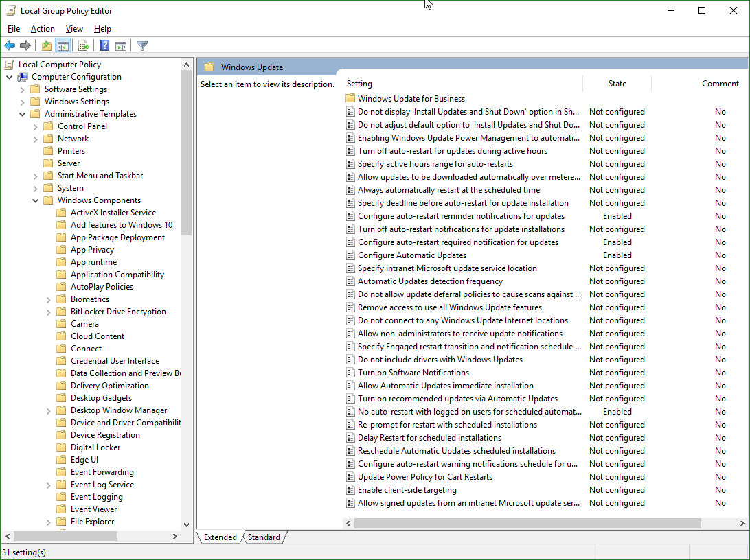Open the File menu

(14, 29)
